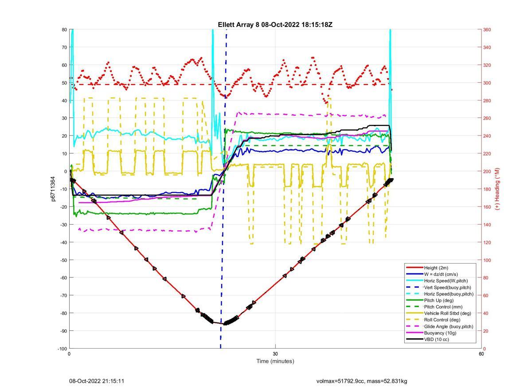The image size is (532, 392).
Task: Select the "p6711364" left axis label
Action: click(53, 189)
